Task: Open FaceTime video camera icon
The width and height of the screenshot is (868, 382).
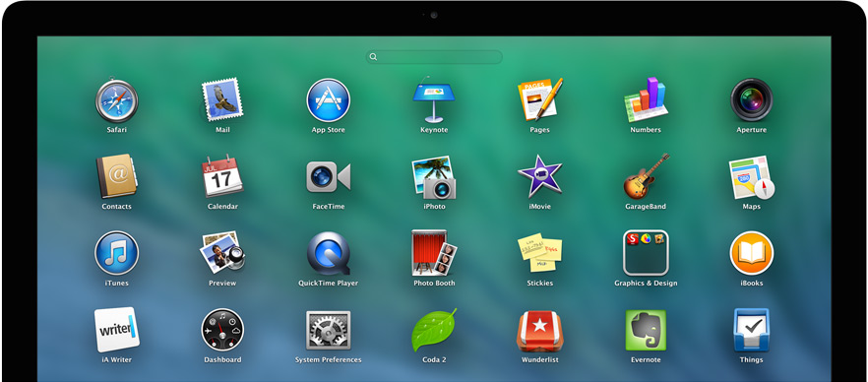Action: (329, 177)
